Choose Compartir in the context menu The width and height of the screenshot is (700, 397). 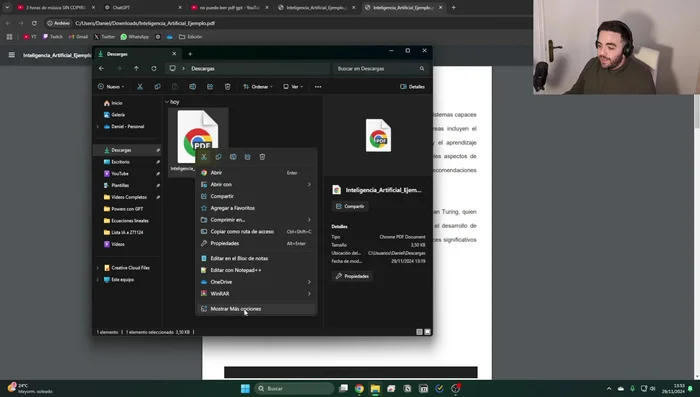[x=256, y=196]
